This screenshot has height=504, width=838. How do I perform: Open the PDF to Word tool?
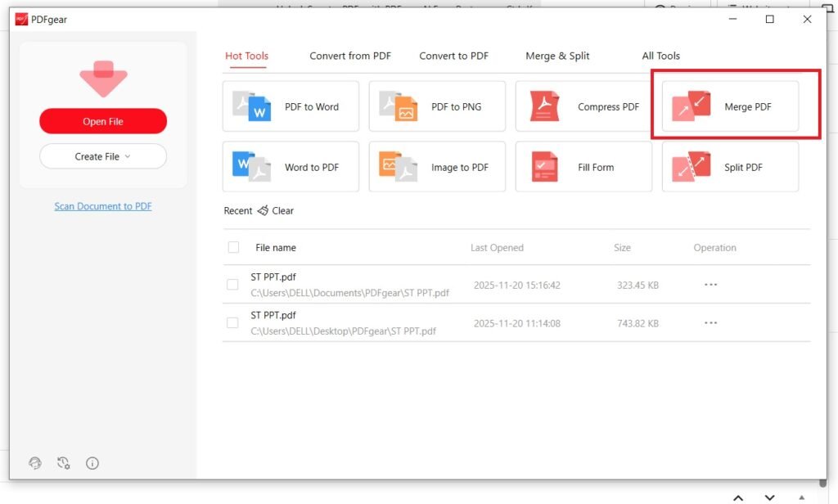tap(291, 106)
